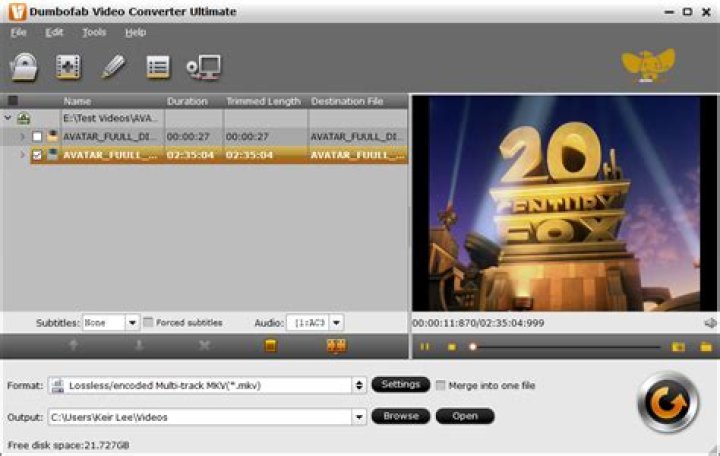Image resolution: width=720 pixels, height=456 pixels.
Task: Click the Load Disc toolbar icon
Action: pos(24,67)
